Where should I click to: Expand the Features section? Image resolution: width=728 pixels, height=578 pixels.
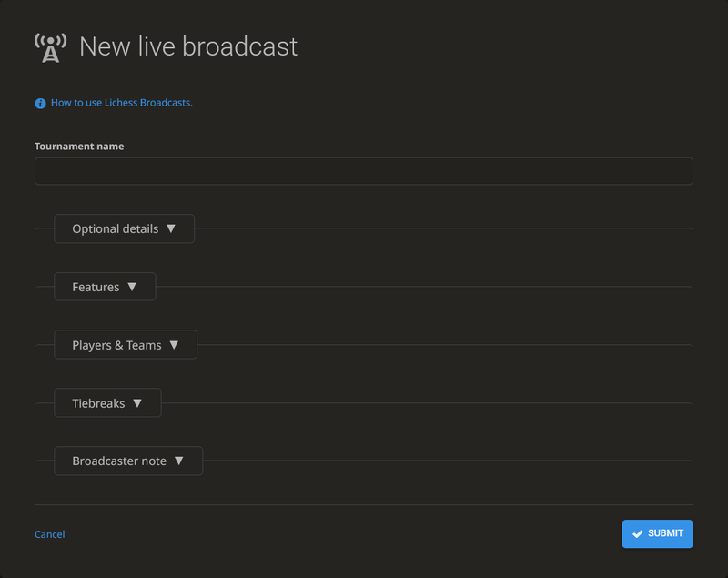pyautogui.click(x=105, y=287)
